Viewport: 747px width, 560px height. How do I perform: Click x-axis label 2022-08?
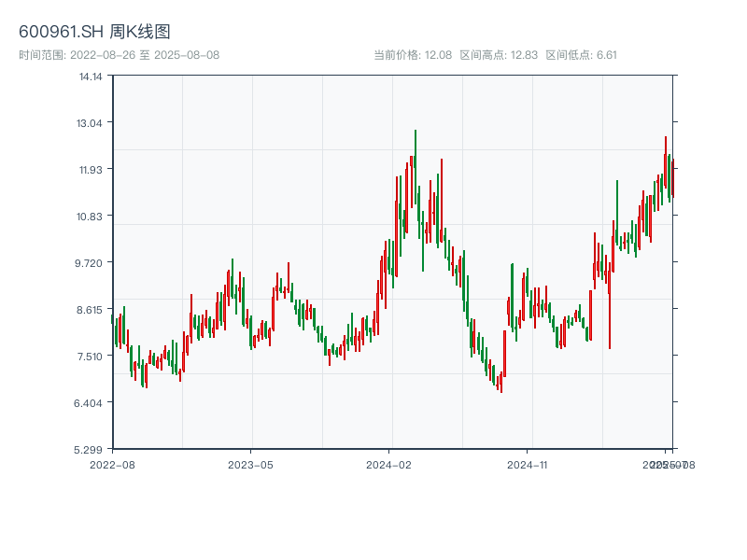112,465
